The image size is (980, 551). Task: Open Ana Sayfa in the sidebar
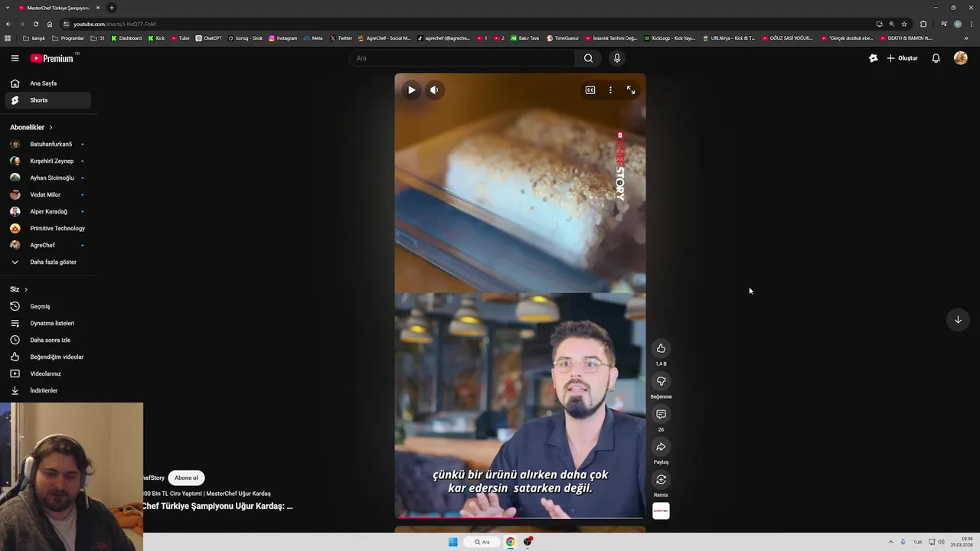(48, 83)
